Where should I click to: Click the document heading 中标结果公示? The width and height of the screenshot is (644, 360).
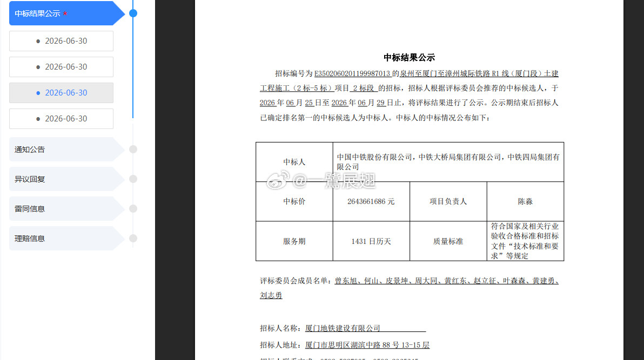tap(409, 57)
